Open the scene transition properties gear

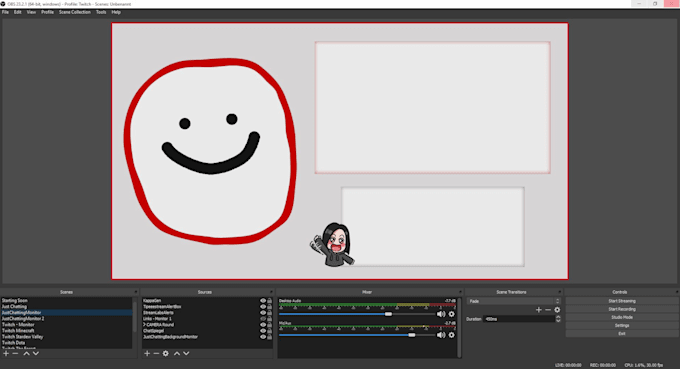557,310
